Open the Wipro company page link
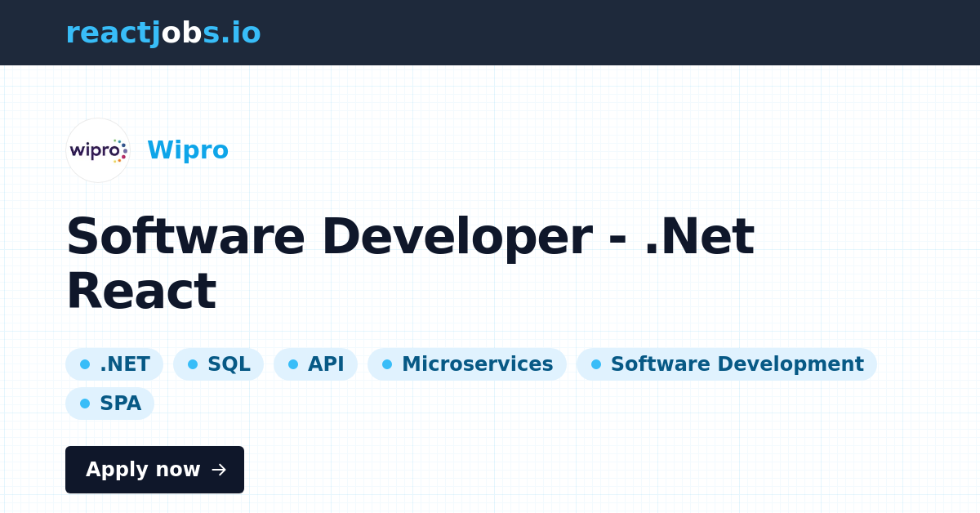Viewport: 980px width, 513px height. pos(188,150)
